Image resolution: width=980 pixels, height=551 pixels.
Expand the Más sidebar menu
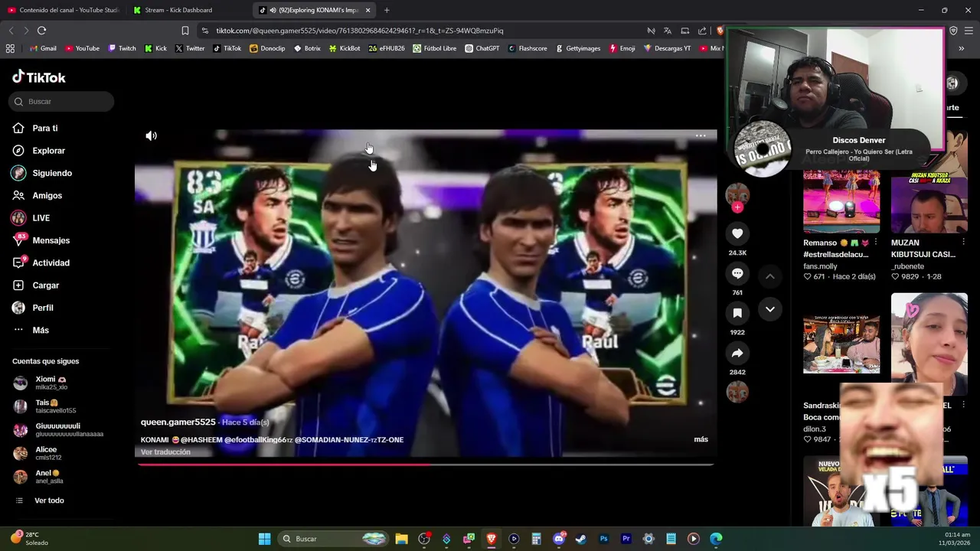pyautogui.click(x=41, y=330)
